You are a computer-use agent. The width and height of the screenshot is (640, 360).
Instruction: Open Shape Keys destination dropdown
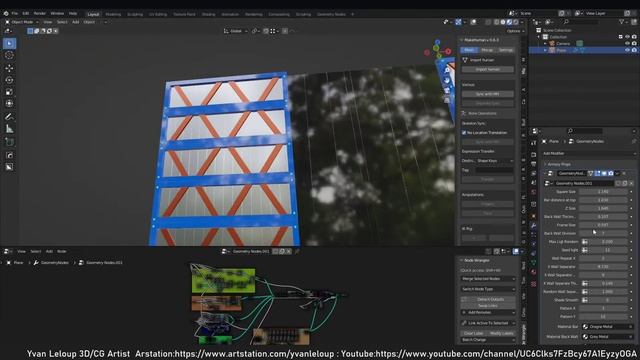pyautogui.click(x=495, y=161)
